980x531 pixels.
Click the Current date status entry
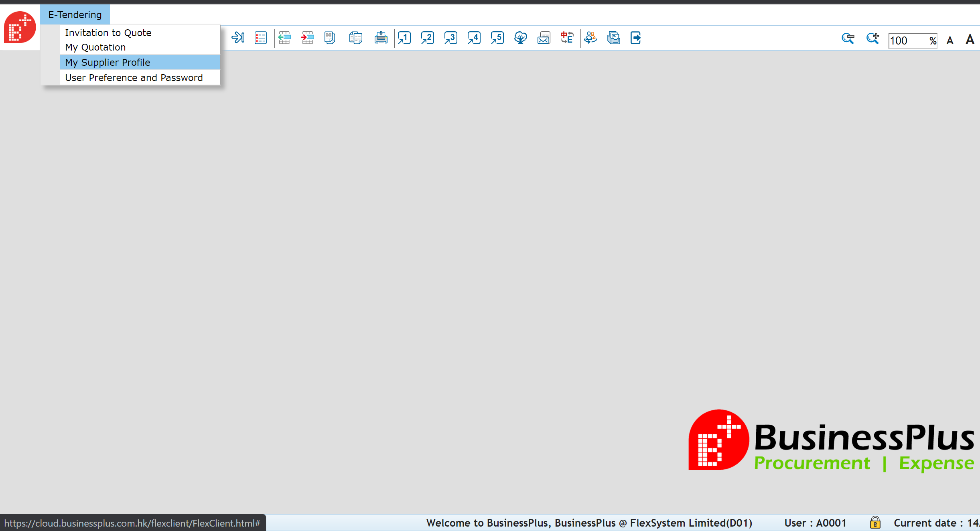coord(937,523)
